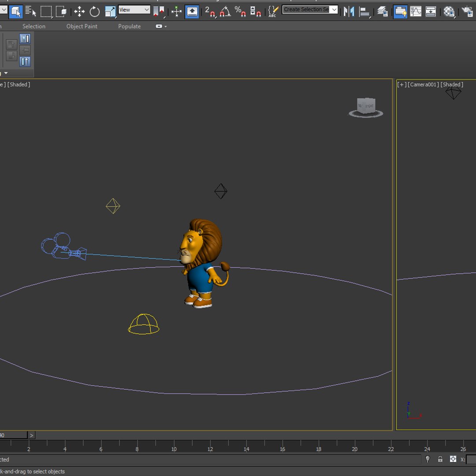Image resolution: width=476 pixels, height=476 pixels.
Task: Open Select by Name list
Action: pyautogui.click(x=30, y=11)
